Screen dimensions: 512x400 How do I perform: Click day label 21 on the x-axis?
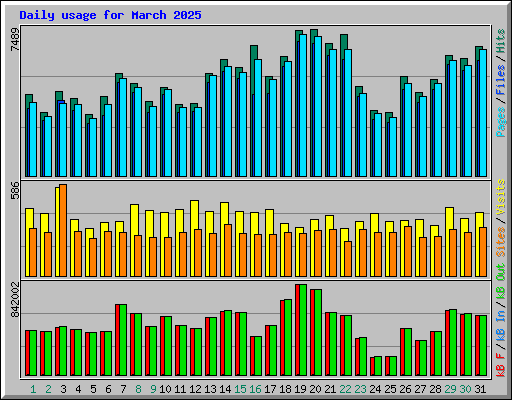(330, 389)
